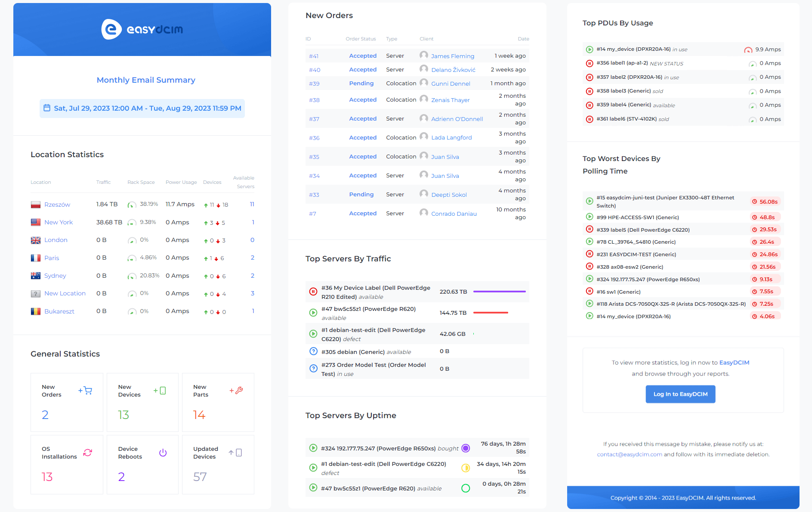Click available servers count 11 for Rzeszów
The height and width of the screenshot is (512, 812).
pos(252,205)
